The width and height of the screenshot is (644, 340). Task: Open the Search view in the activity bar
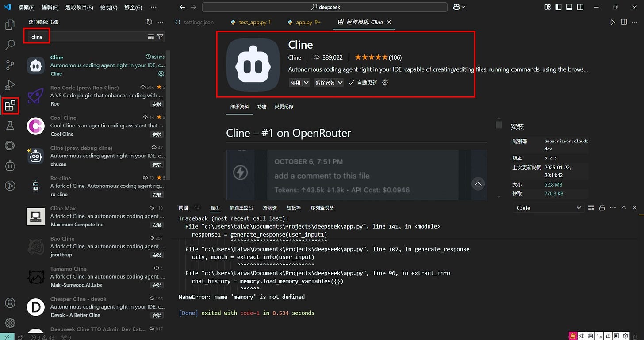tap(10, 45)
